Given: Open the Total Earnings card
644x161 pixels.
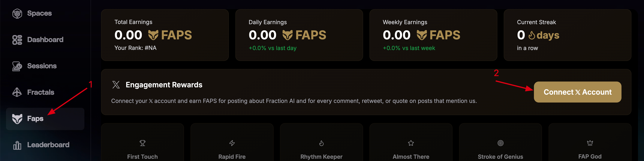Looking at the screenshot, I should pyautogui.click(x=165, y=35).
